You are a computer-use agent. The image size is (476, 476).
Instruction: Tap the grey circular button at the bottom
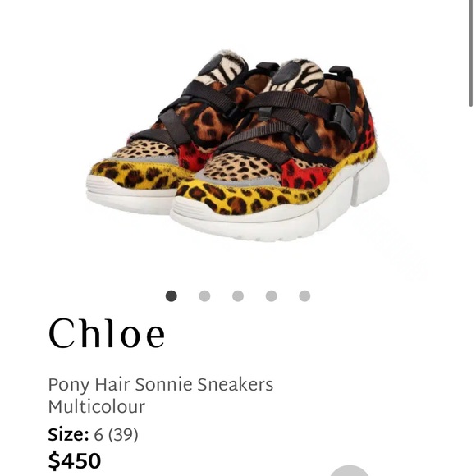pos(350,470)
